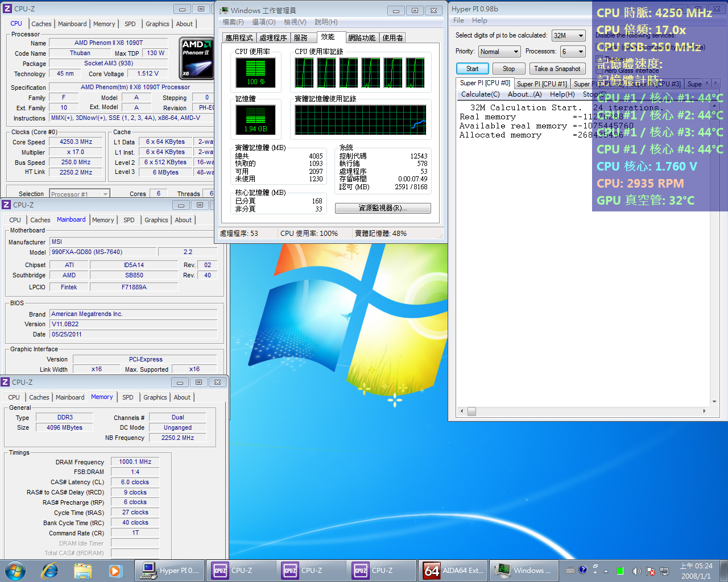The height and width of the screenshot is (582, 728).
Task: Click Take a Snapshot button
Action: point(557,69)
